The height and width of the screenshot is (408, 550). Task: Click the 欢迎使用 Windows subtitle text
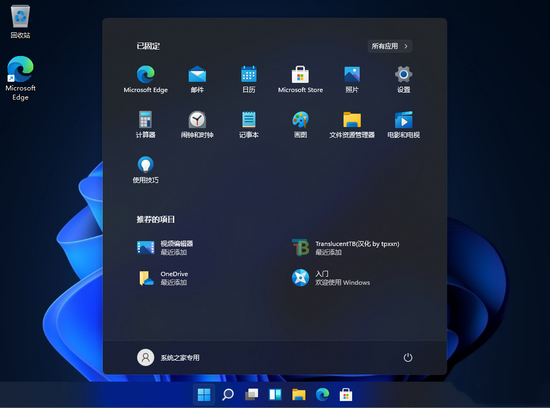click(x=342, y=282)
